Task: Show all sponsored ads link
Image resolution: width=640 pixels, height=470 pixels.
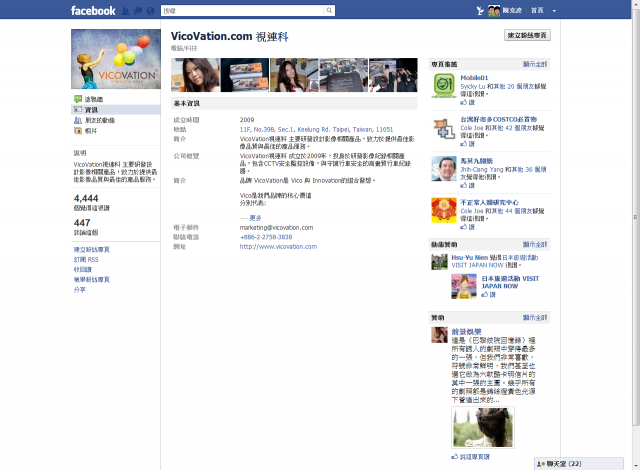Action: tap(535, 318)
